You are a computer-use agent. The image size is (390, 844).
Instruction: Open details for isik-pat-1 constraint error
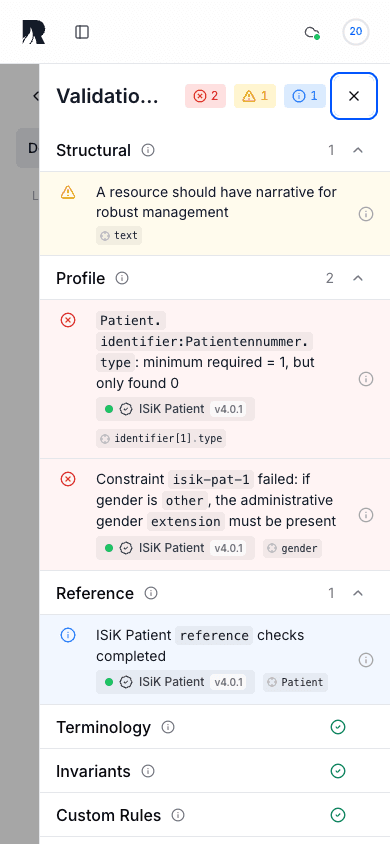coord(366,515)
